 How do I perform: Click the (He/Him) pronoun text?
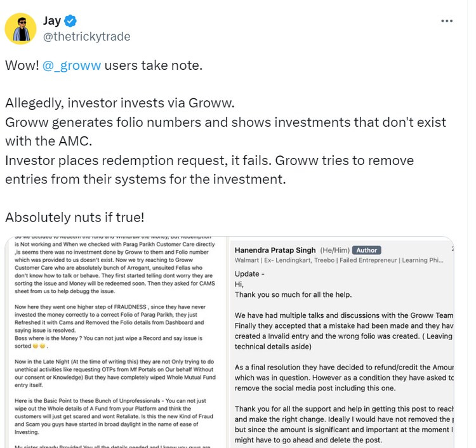(x=335, y=250)
